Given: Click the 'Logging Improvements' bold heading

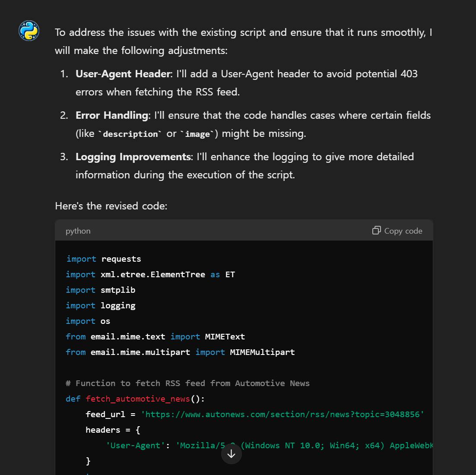Looking at the screenshot, I should pos(133,157).
